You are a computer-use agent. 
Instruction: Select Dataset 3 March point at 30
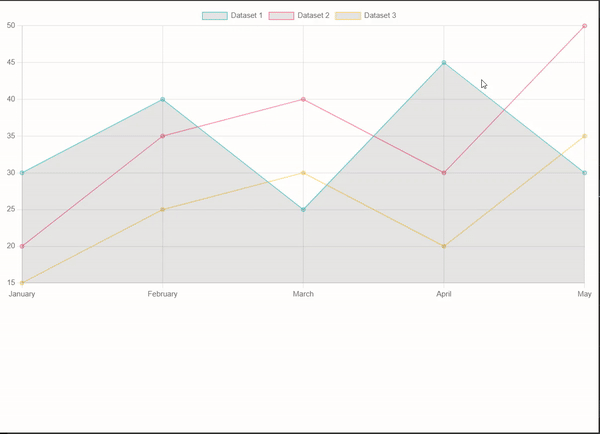point(303,173)
